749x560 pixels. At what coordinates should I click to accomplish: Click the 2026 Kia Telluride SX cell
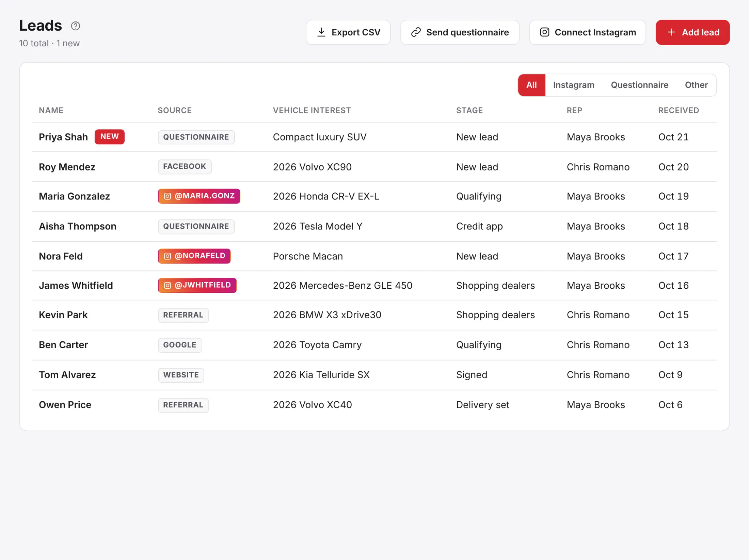click(x=321, y=375)
